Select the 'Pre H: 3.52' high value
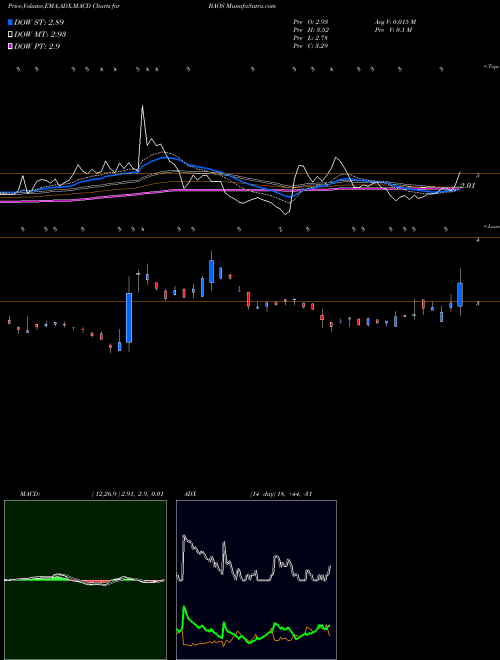The width and height of the screenshot is (500, 660). (311, 30)
